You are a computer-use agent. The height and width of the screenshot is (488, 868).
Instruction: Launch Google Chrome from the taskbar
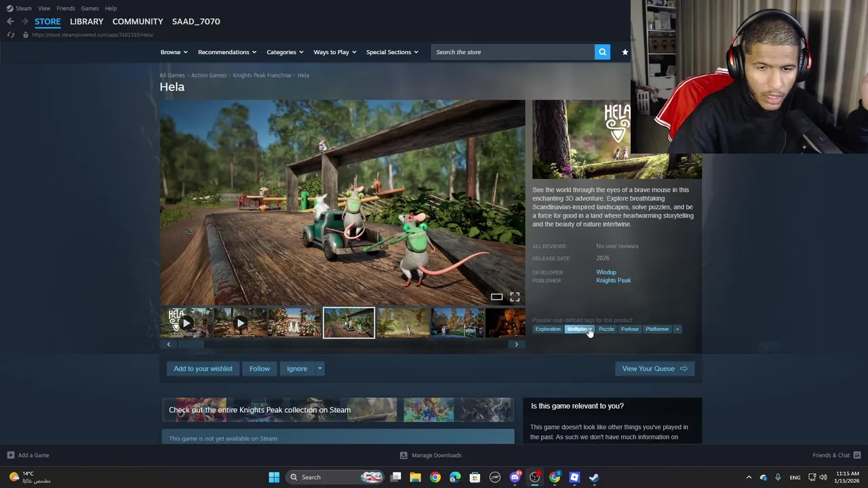click(x=435, y=477)
